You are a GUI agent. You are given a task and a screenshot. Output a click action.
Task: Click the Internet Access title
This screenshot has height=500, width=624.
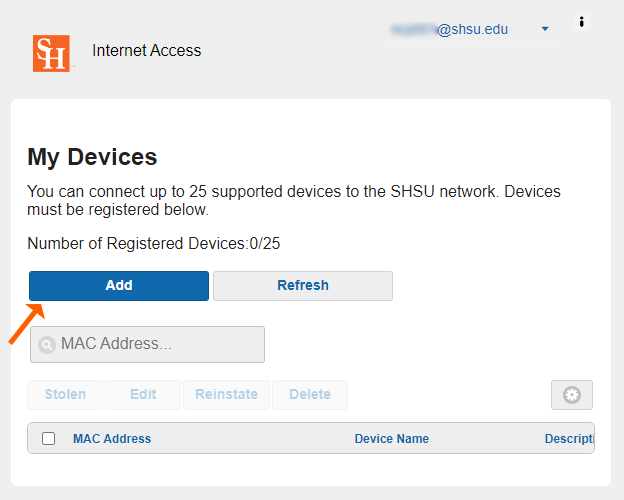pos(146,50)
